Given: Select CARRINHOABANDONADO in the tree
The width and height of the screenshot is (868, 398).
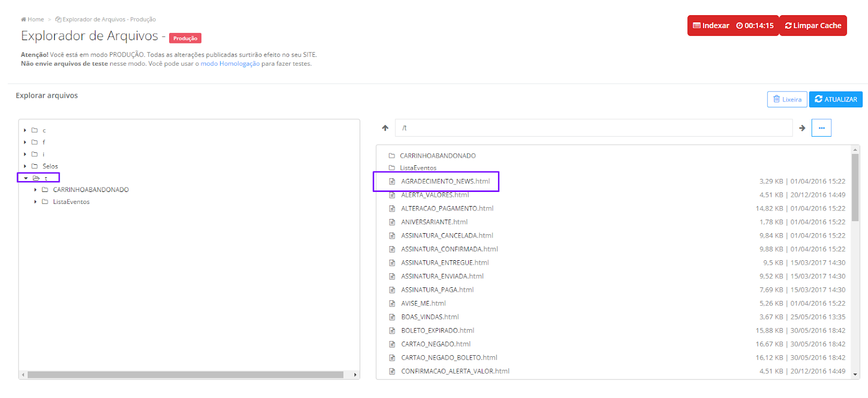Looking at the screenshot, I should pyautogui.click(x=91, y=190).
